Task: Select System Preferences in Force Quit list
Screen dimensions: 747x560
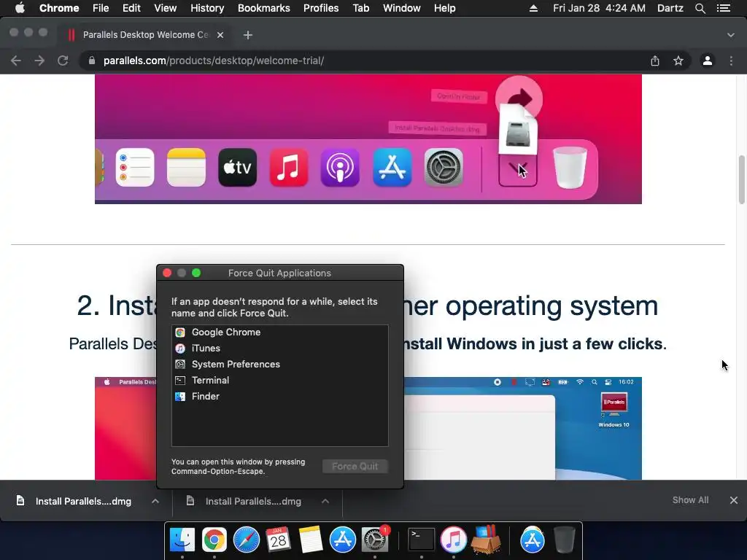Action: (x=279, y=365)
